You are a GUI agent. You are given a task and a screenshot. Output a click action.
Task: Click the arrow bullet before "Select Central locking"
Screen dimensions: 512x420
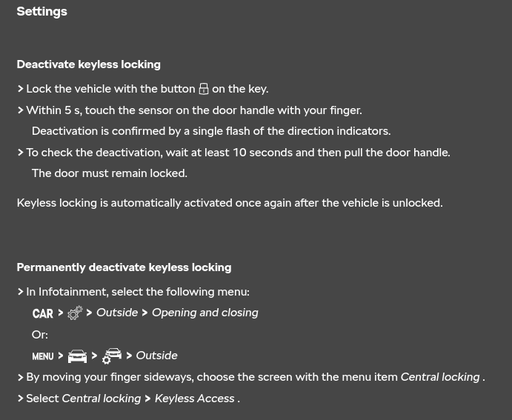point(20,399)
